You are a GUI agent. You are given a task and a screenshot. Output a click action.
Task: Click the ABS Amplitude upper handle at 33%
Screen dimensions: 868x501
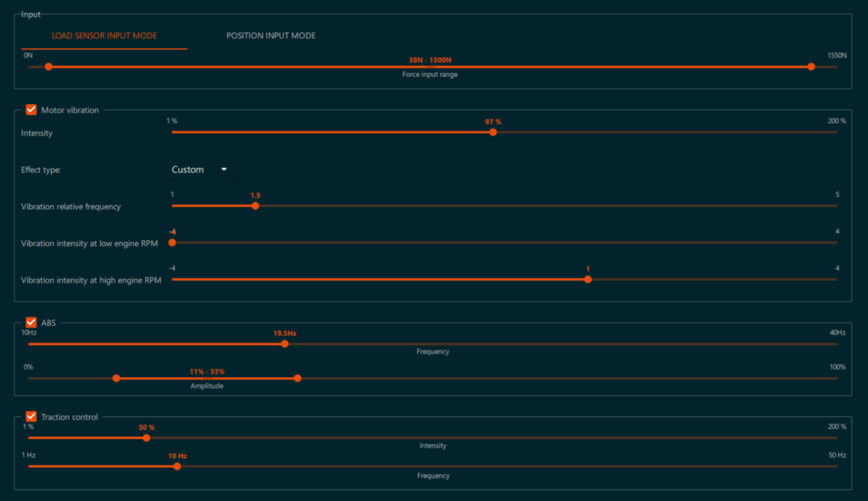pyautogui.click(x=298, y=378)
